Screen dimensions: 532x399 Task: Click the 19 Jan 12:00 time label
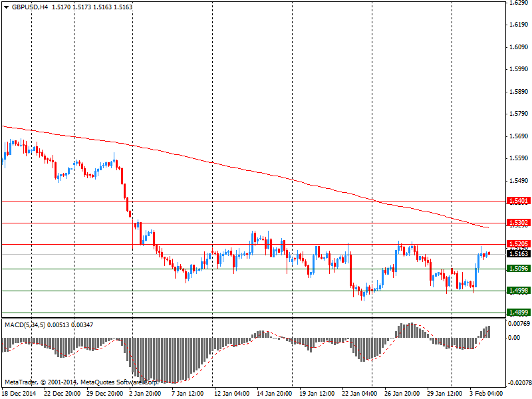click(317, 394)
